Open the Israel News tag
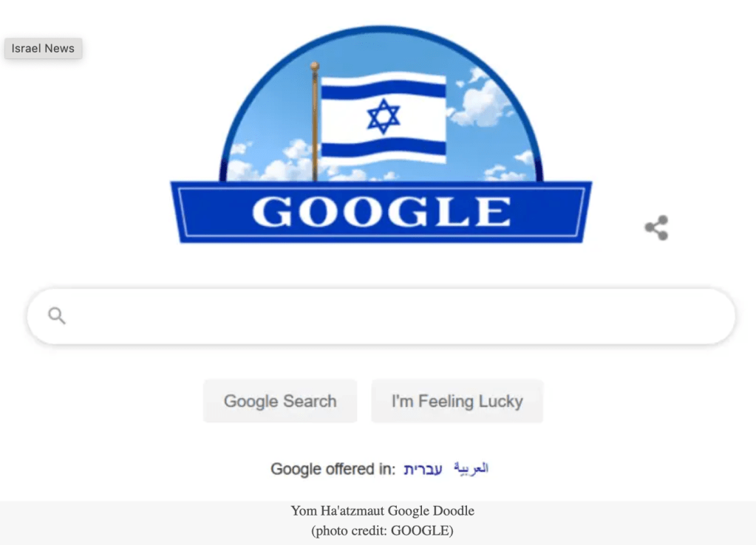The width and height of the screenshot is (756, 545). [x=44, y=48]
